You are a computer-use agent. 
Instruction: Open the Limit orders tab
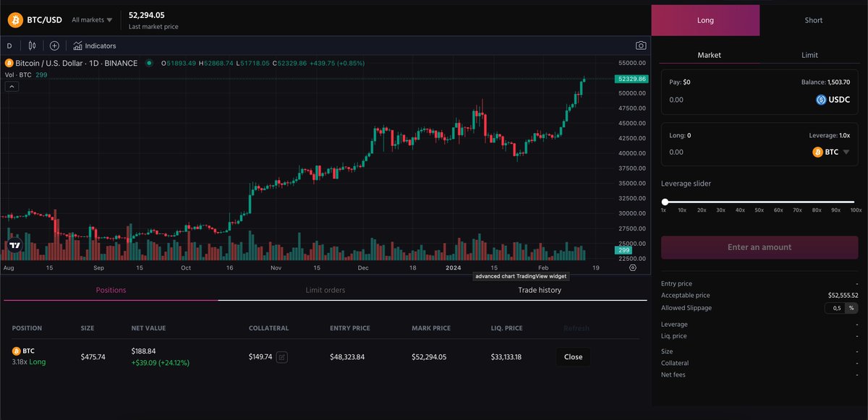tap(325, 290)
